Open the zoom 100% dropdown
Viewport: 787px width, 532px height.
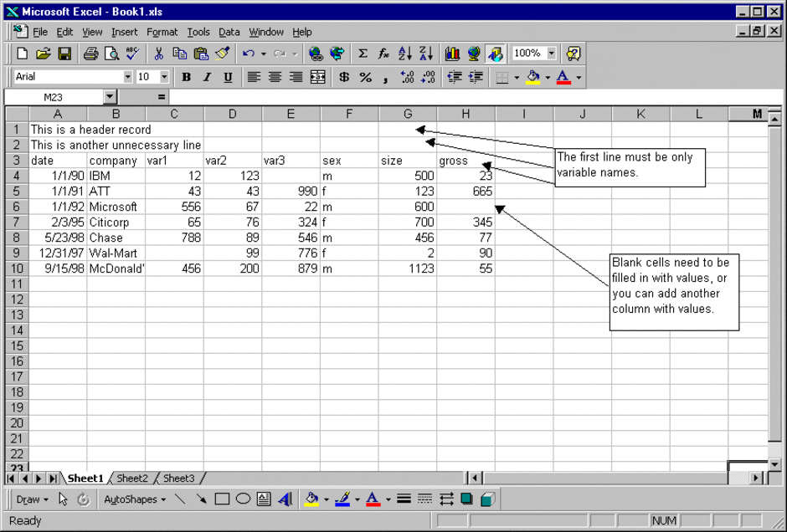(552, 54)
